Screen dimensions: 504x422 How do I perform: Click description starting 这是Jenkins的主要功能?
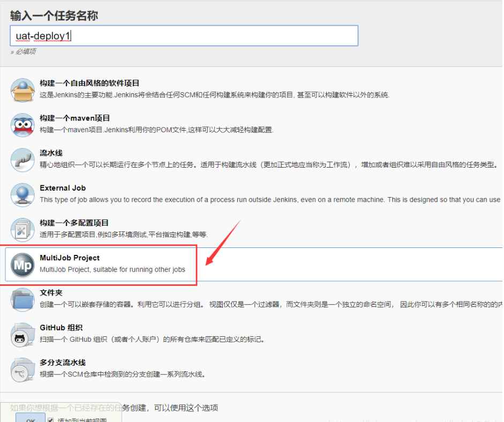214,95
